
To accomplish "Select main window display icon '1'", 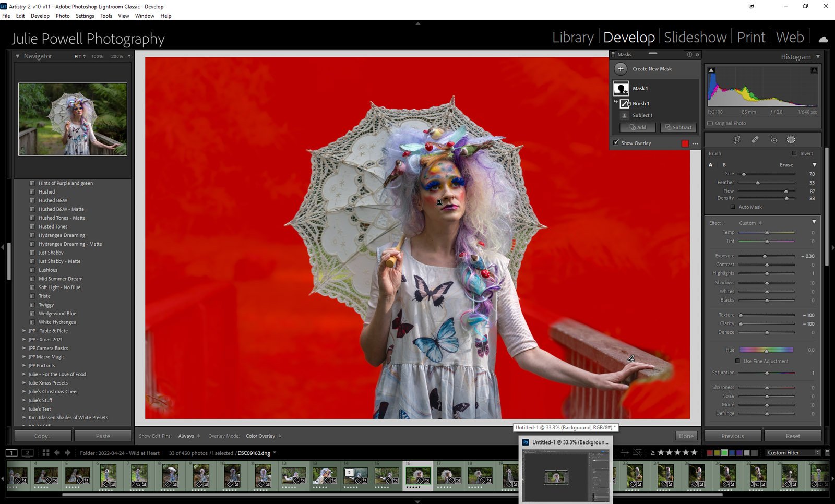I will 11,452.
